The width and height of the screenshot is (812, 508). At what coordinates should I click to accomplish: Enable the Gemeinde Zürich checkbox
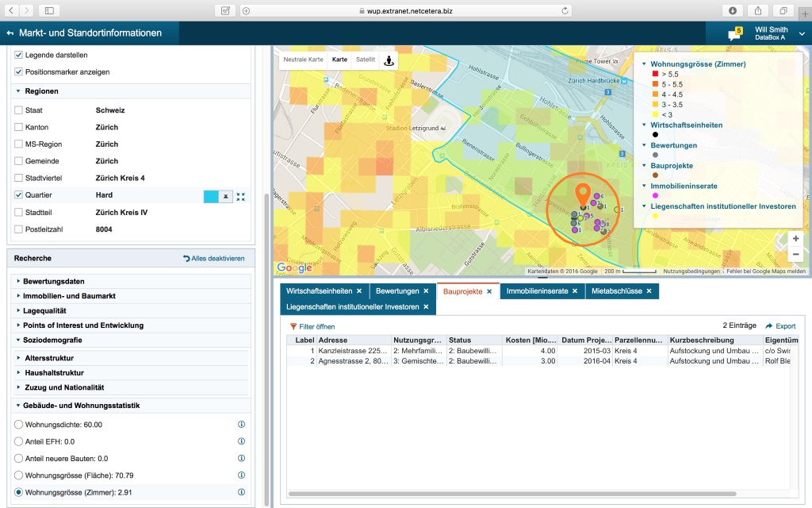[19, 161]
